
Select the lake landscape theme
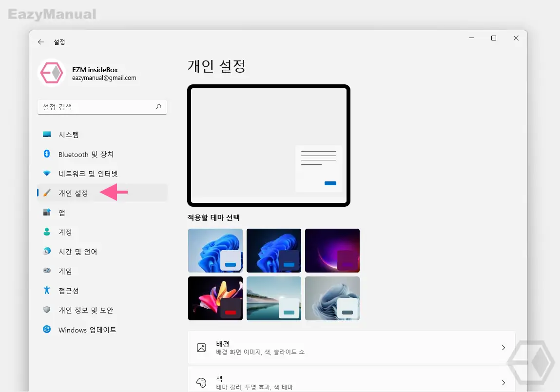274,298
